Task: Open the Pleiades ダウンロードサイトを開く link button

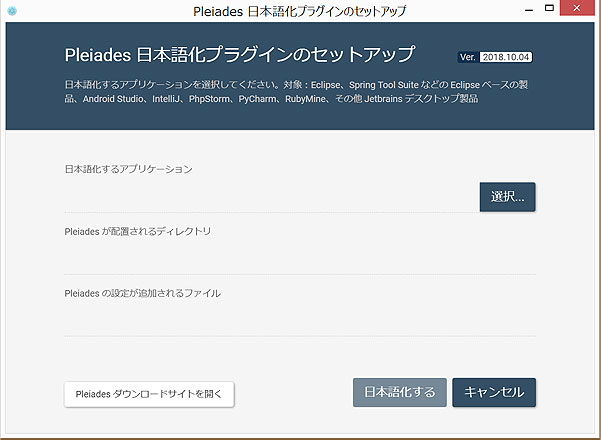Action: tap(149, 394)
